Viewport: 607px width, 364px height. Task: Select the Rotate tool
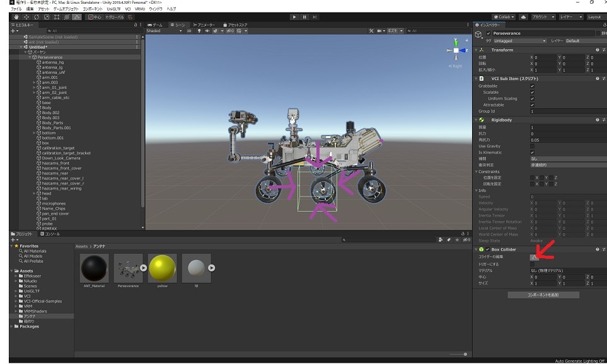click(x=37, y=17)
